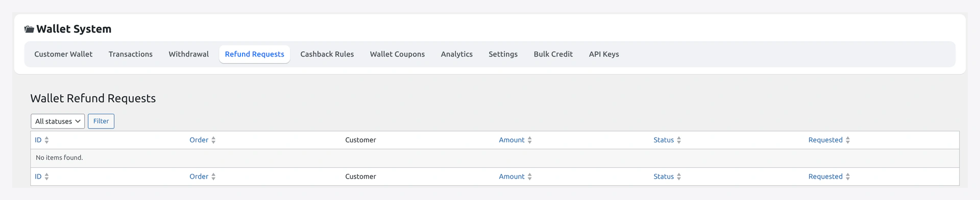Click the Wallet Refund Requests heading
This screenshot has width=980, height=200.
(93, 98)
